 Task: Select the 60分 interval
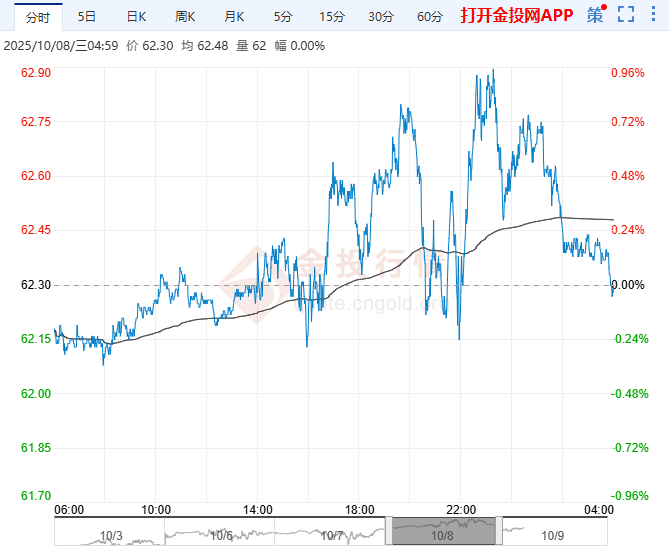pyautogui.click(x=429, y=16)
